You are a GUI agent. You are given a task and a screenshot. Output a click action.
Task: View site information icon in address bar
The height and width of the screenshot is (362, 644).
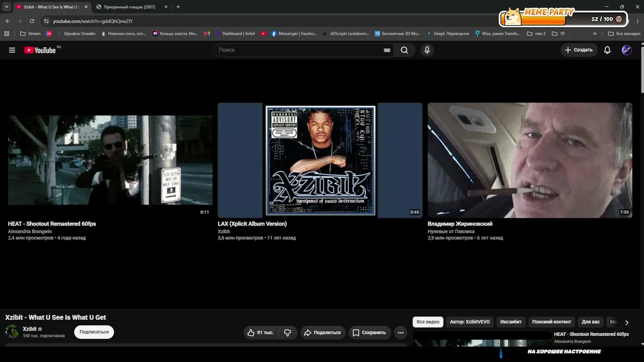46,21
